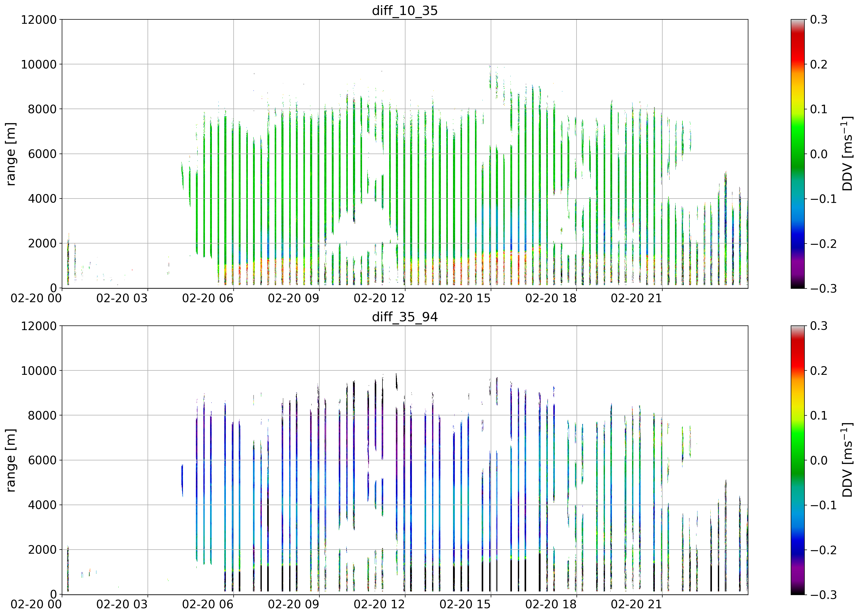Click the 12000 range tick of diff_35_94
860x616 pixels.
click(39, 326)
